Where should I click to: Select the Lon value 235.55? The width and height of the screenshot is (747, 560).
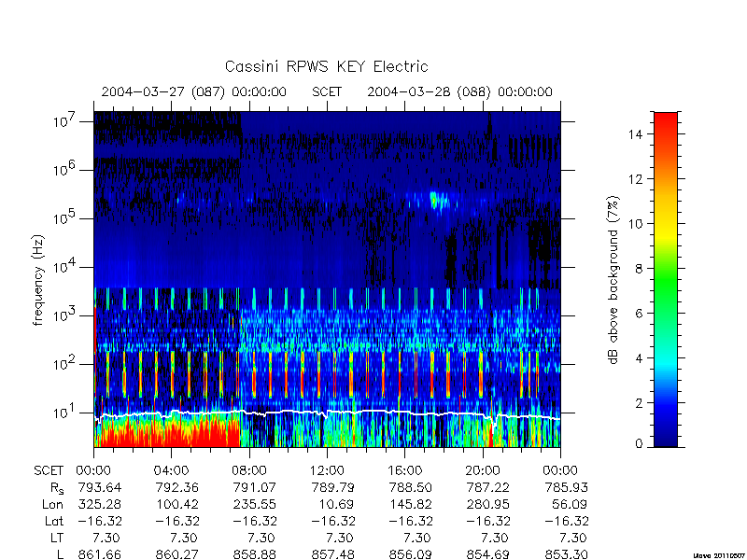click(x=255, y=504)
